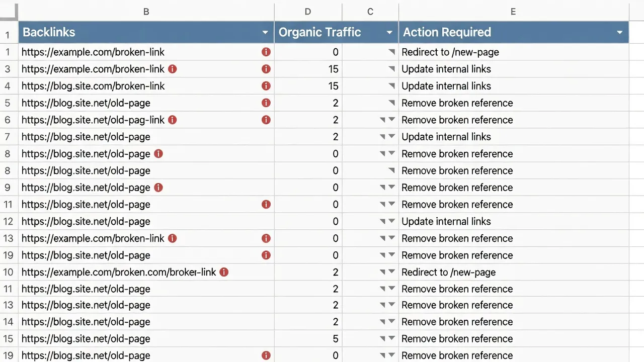
Task: Click the select-all corner box
Action: pyautogui.click(x=9, y=12)
